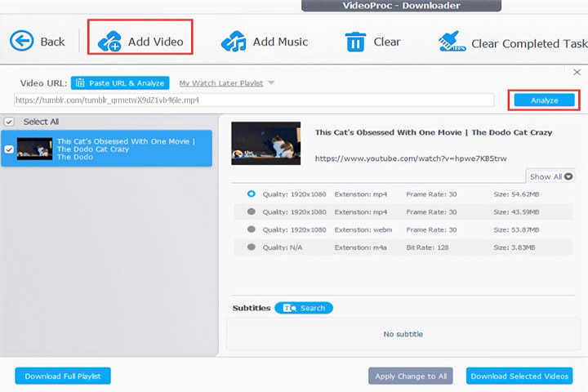
Task: Click the Back label text
Action: pos(52,42)
